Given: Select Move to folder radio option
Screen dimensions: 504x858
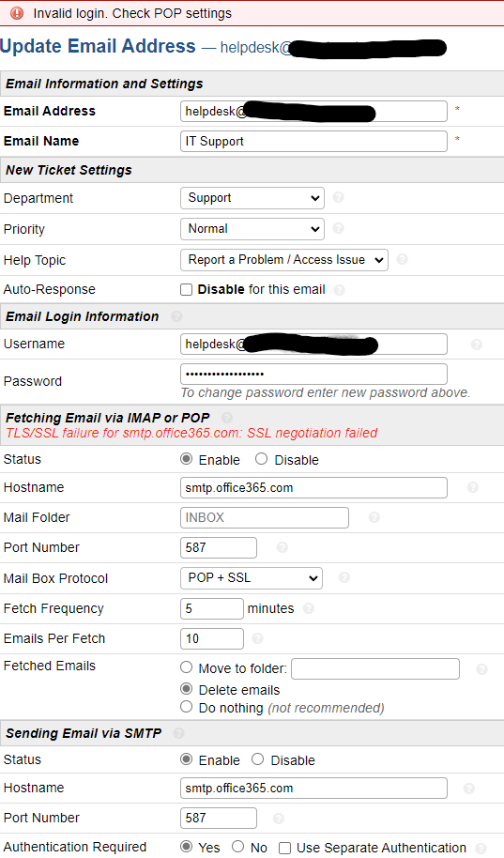Looking at the screenshot, I should (186, 667).
